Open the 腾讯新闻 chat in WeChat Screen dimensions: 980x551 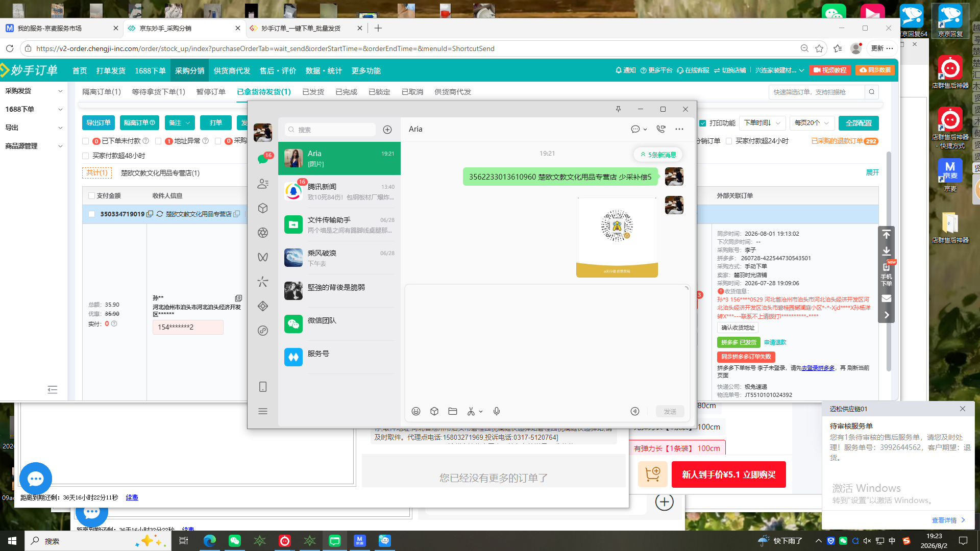pyautogui.click(x=339, y=192)
